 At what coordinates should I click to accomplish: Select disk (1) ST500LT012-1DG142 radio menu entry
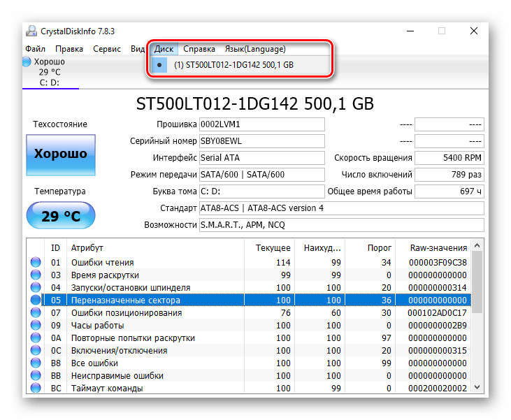240,65
